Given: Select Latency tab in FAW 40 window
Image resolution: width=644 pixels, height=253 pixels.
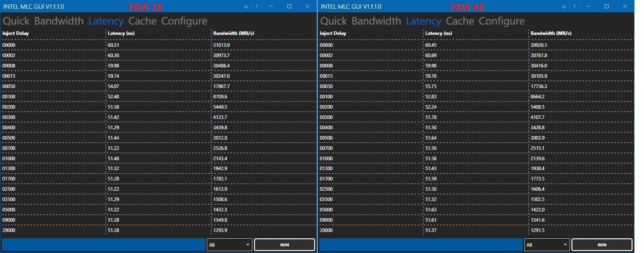Looking at the screenshot, I should tap(423, 21).
